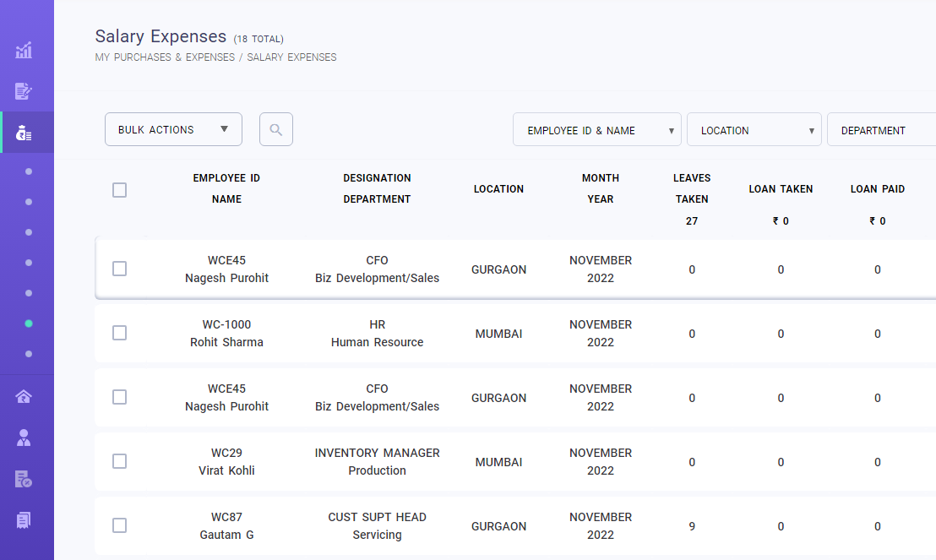Click the document edit icon in sidebar
Image resolution: width=936 pixels, height=560 pixels.
pyautogui.click(x=24, y=91)
